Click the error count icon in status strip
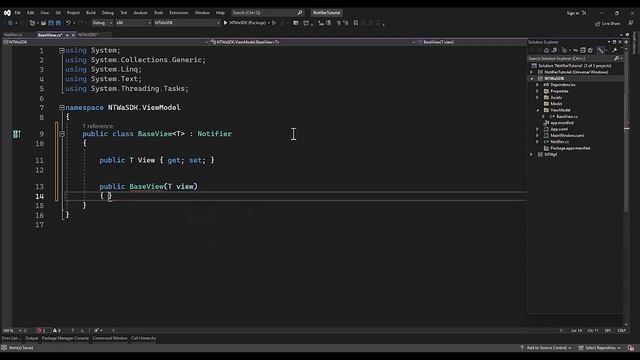 tap(40, 330)
